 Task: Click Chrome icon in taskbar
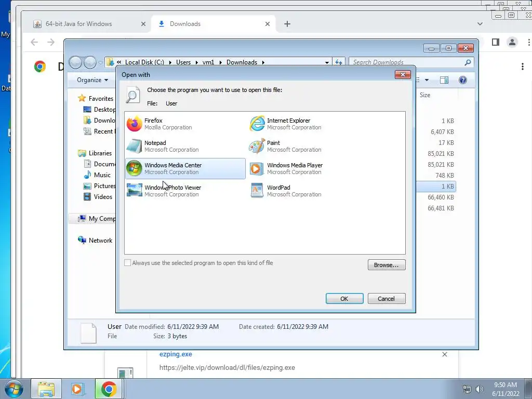tap(109, 389)
